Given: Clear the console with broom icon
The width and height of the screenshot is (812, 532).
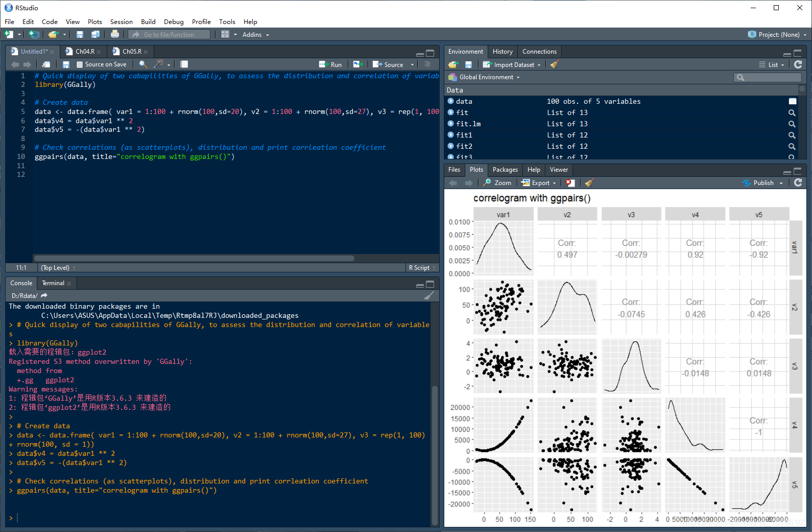Looking at the screenshot, I should [x=429, y=295].
